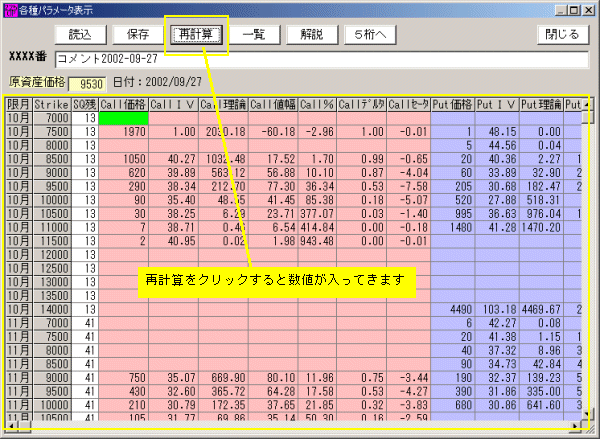
Task: Open the 一覧 list button
Action: pos(254,35)
